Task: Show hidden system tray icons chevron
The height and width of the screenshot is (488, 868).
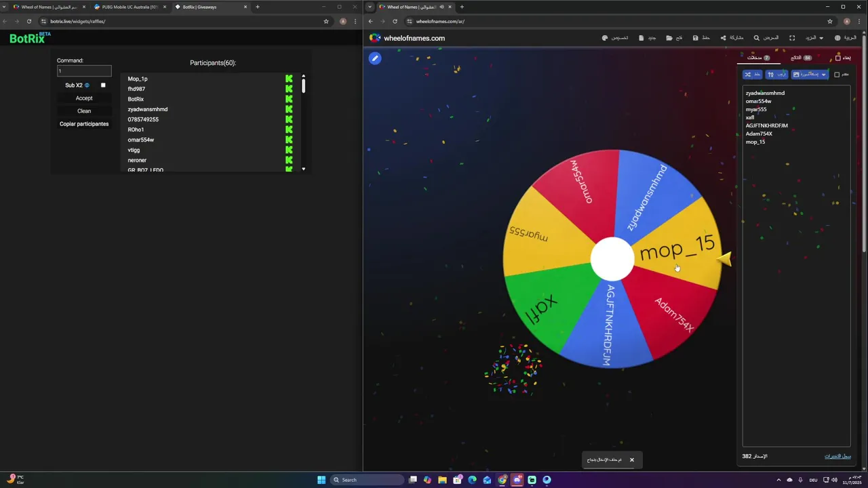Action: (x=778, y=480)
